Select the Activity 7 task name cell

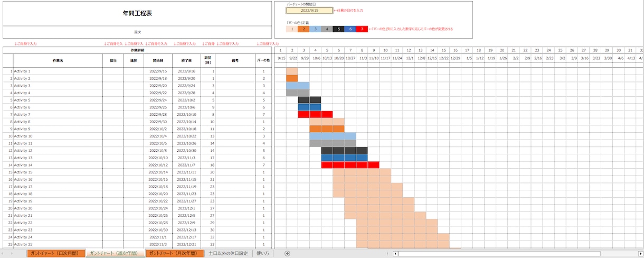pos(58,114)
